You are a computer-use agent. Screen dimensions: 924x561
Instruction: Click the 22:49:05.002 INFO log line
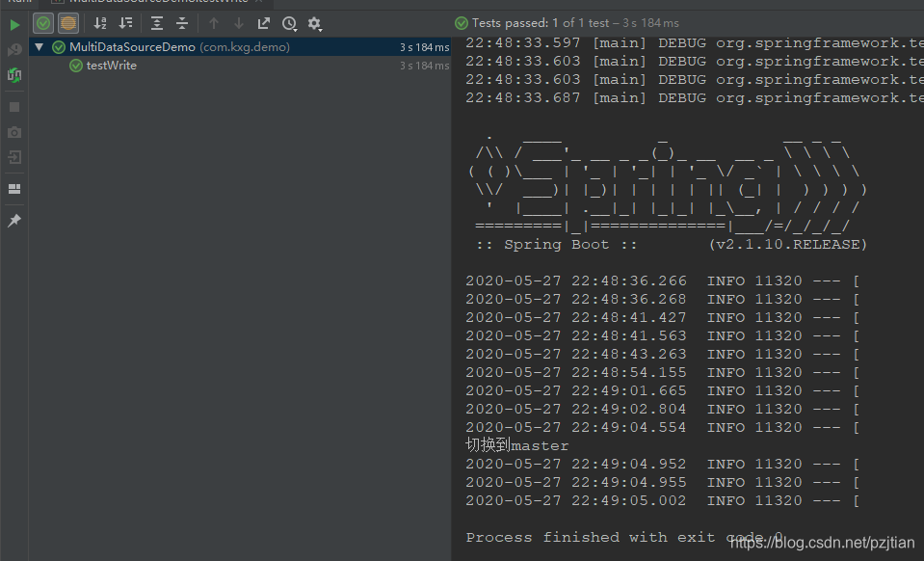pos(662,501)
